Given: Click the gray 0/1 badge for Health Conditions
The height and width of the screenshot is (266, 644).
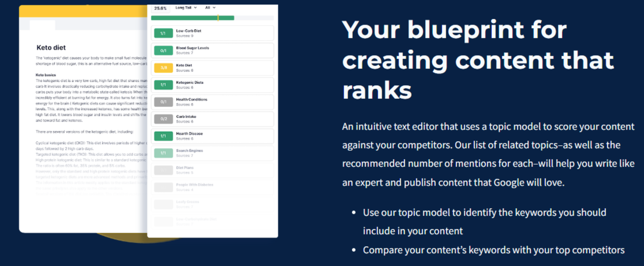Looking at the screenshot, I should [x=163, y=102].
